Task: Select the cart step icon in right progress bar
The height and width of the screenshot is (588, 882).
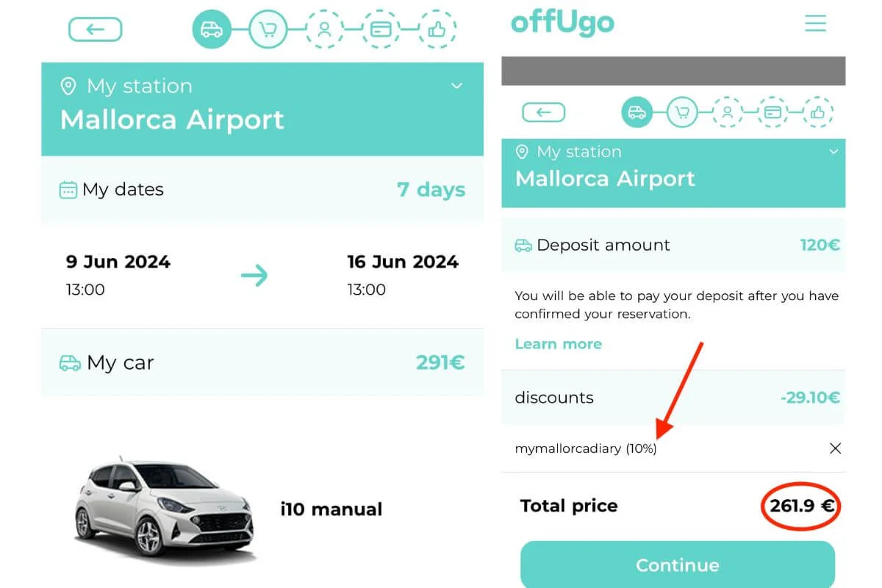Action: pyautogui.click(x=682, y=112)
